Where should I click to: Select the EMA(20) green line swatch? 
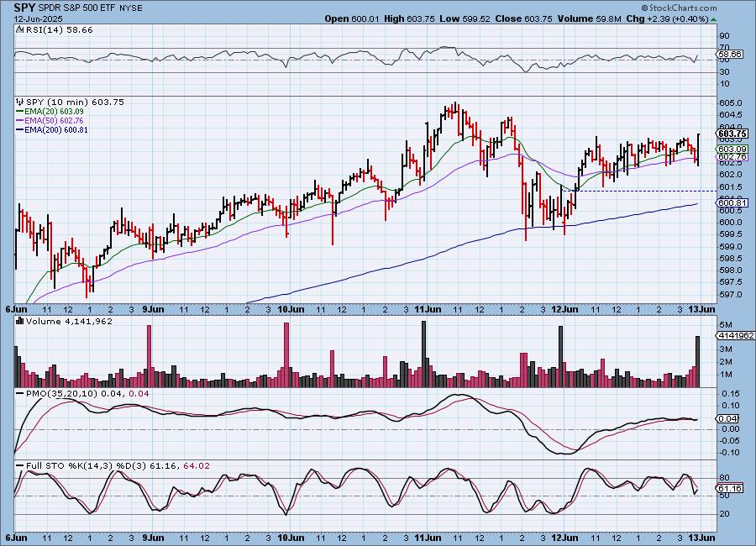(20, 112)
